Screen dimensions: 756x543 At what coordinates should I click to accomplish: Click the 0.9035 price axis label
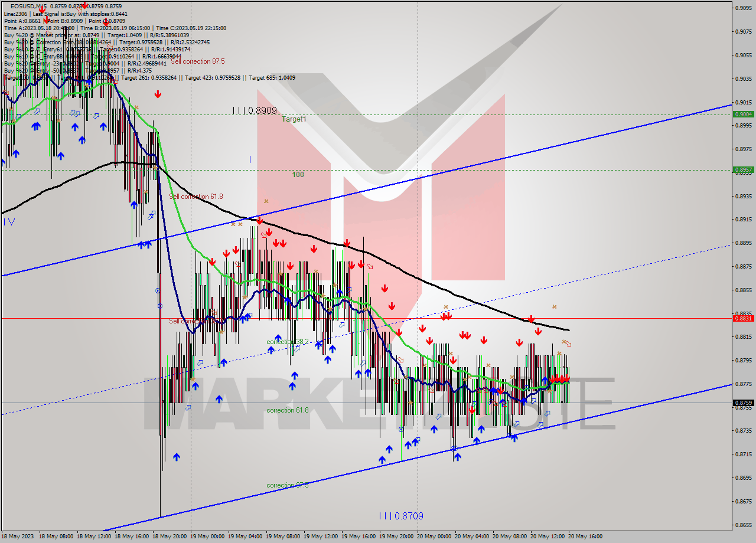(743, 78)
